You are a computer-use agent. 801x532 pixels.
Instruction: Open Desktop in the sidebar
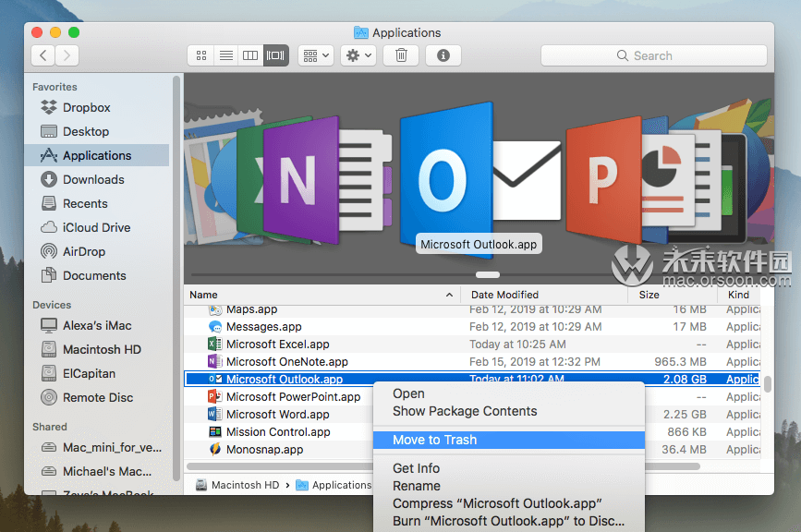tap(97, 131)
